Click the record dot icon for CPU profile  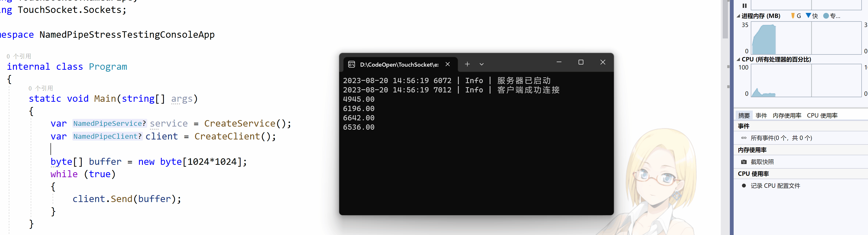[x=744, y=186]
